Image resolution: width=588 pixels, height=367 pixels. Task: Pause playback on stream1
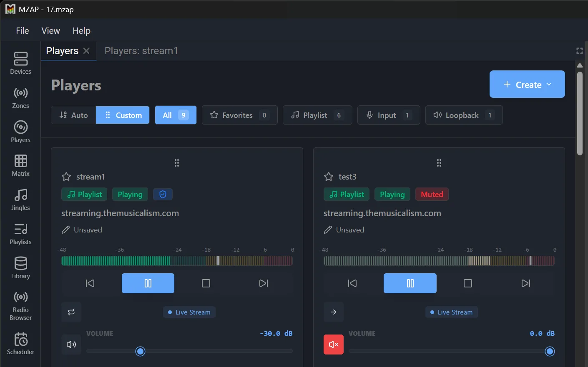[148, 283]
